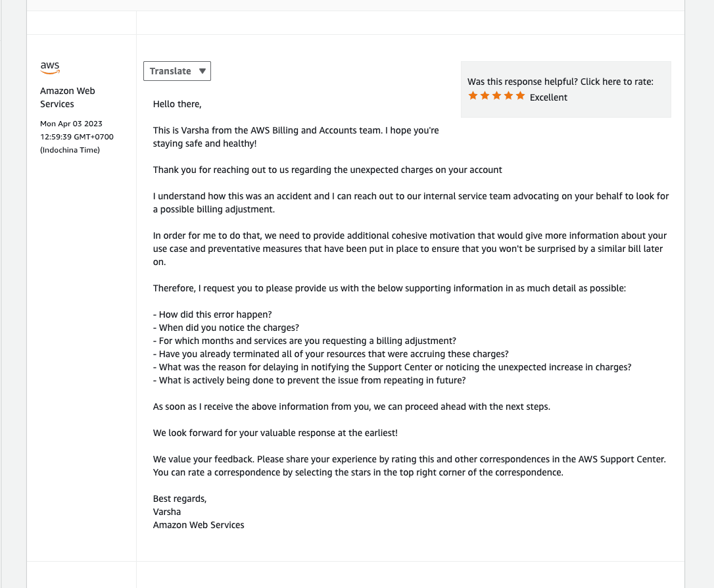714x588 pixels.
Task: Click the Mon Apr 03 2023 timestamp
Action: (x=71, y=124)
